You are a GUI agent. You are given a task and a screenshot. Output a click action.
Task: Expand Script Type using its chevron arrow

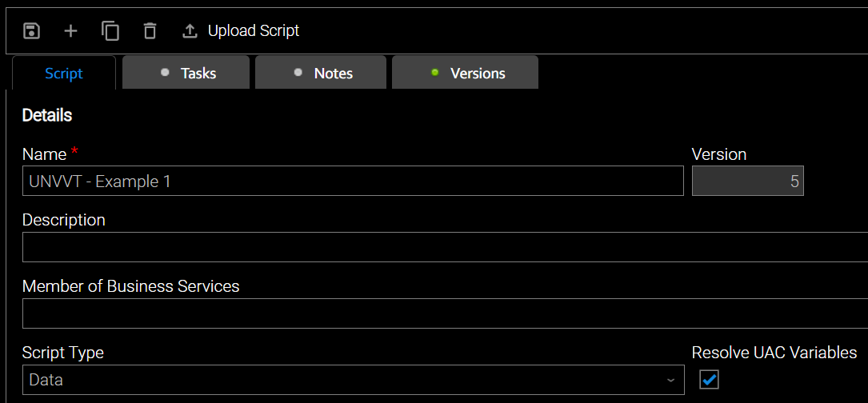670,380
